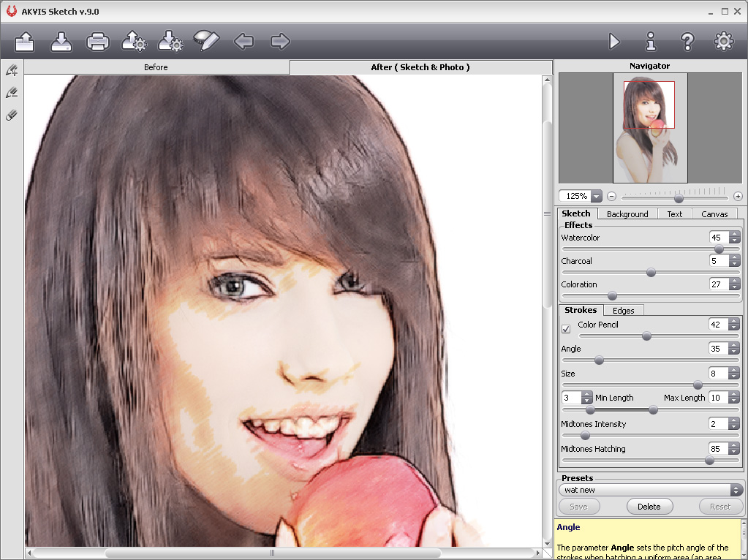
Task: Disable the Color Pencil effect
Action: pos(565,329)
